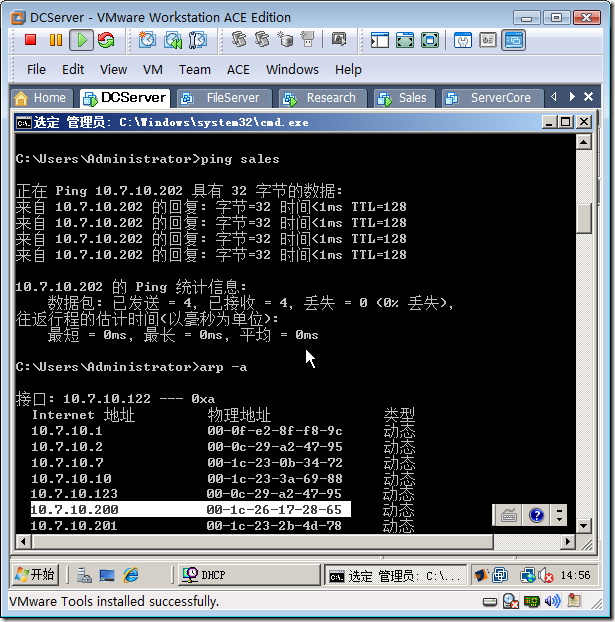
Task: Enter full screen mode icon
Action: point(405,40)
